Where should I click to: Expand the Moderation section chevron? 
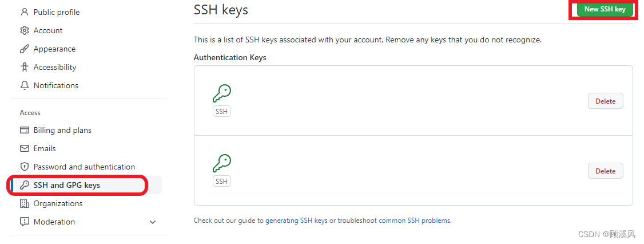(153, 222)
